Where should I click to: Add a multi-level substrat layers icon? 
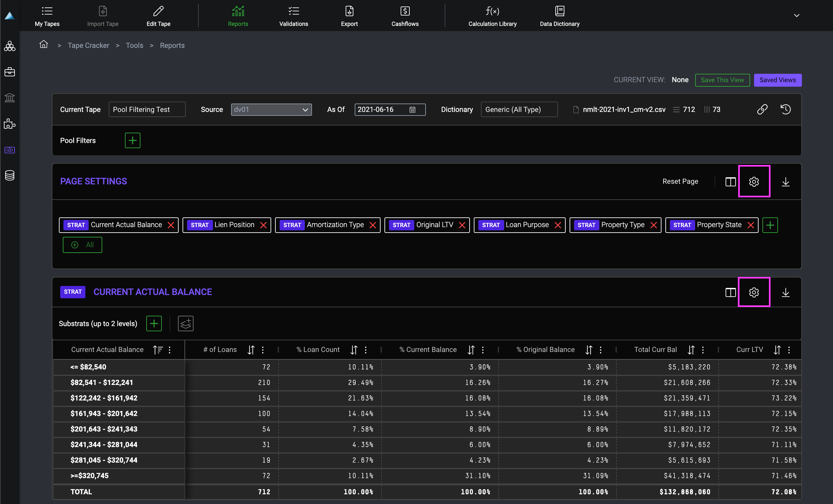point(186,323)
